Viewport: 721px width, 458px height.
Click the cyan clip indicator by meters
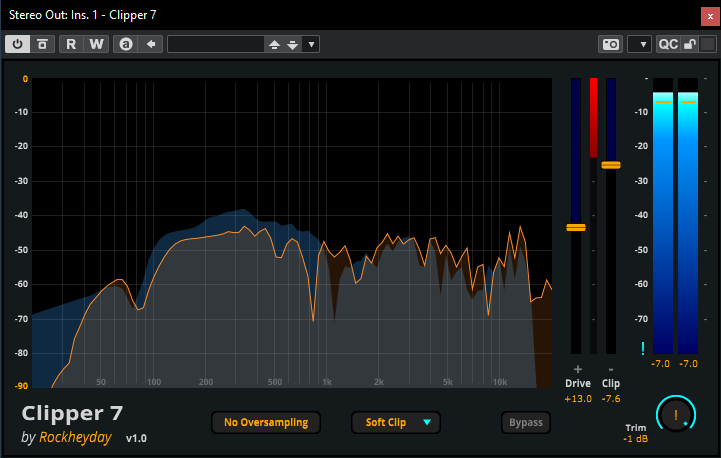pos(643,348)
